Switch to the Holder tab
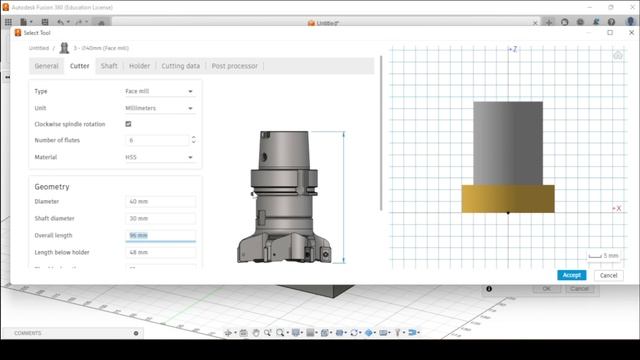 [x=140, y=66]
